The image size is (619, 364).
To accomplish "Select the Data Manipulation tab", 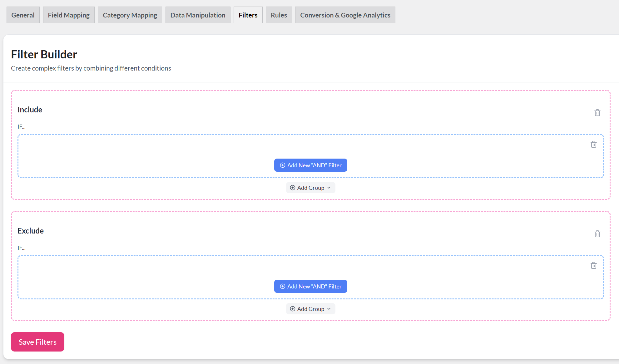I will pyautogui.click(x=198, y=15).
